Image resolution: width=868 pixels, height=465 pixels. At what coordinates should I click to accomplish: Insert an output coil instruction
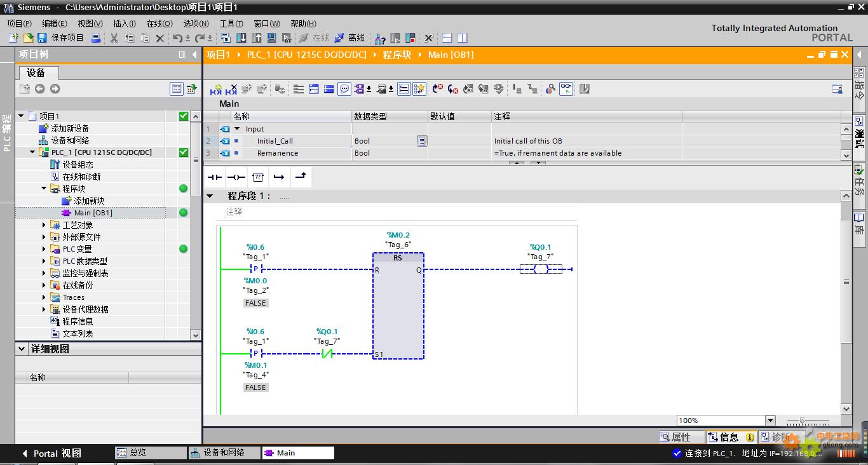[236, 177]
